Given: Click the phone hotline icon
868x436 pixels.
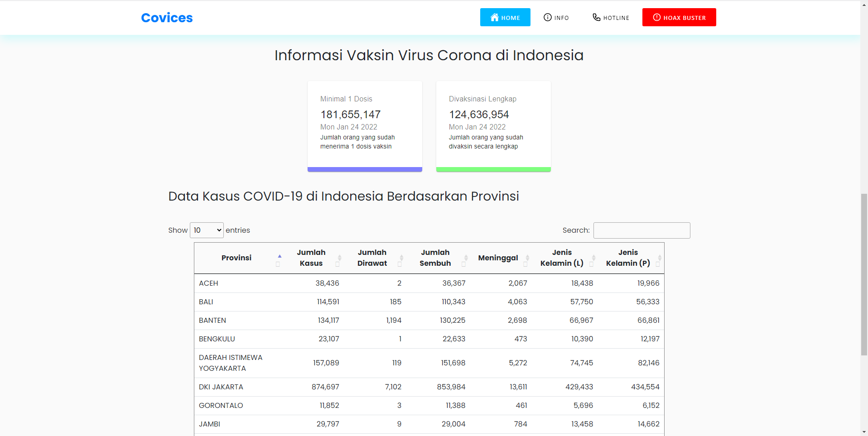Looking at the screenshot, I should (x=597, y=17).
